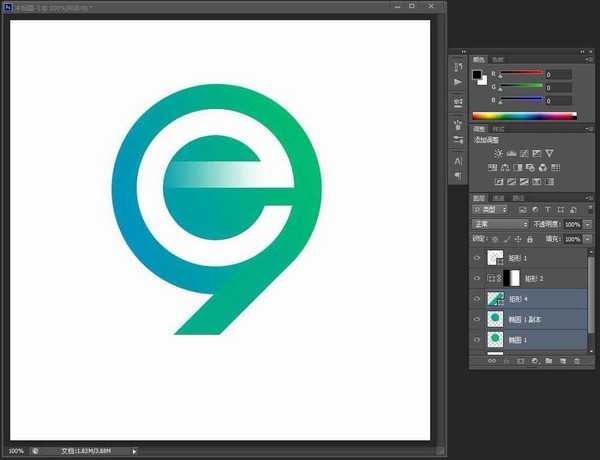
Task: Create a new group with folder icon
Action: [549, 360]
